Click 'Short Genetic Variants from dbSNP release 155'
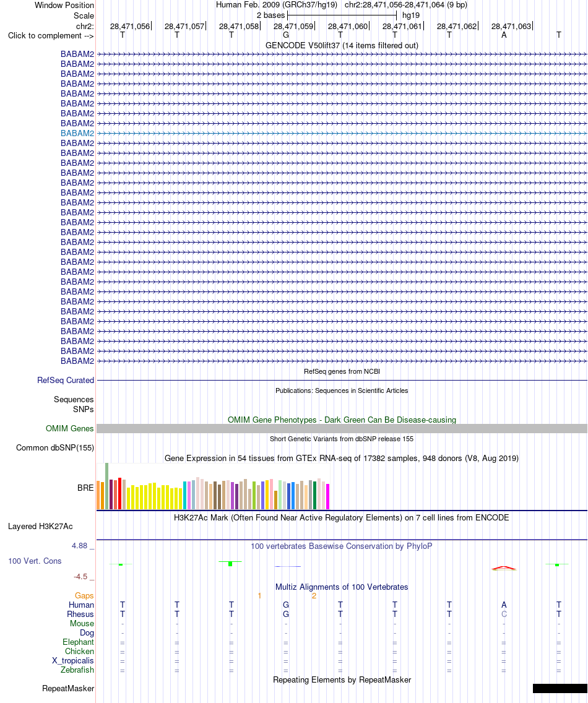 point(342,439)
